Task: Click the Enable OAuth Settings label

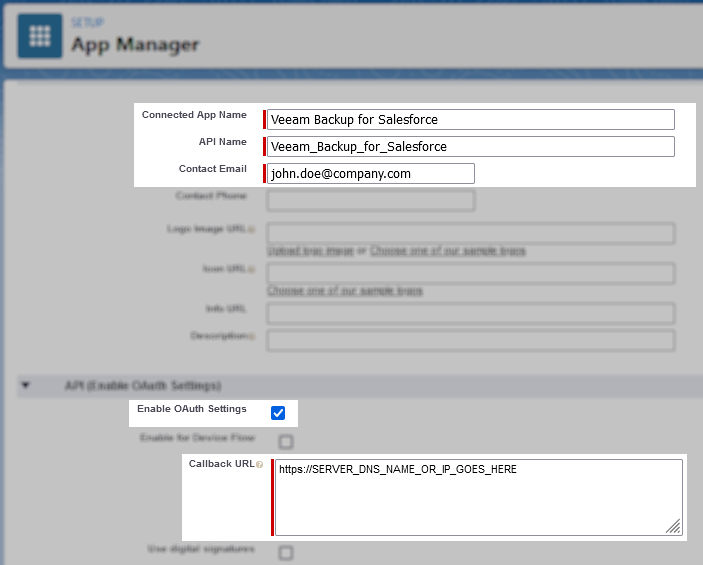Action: click(x=192, y=409)
